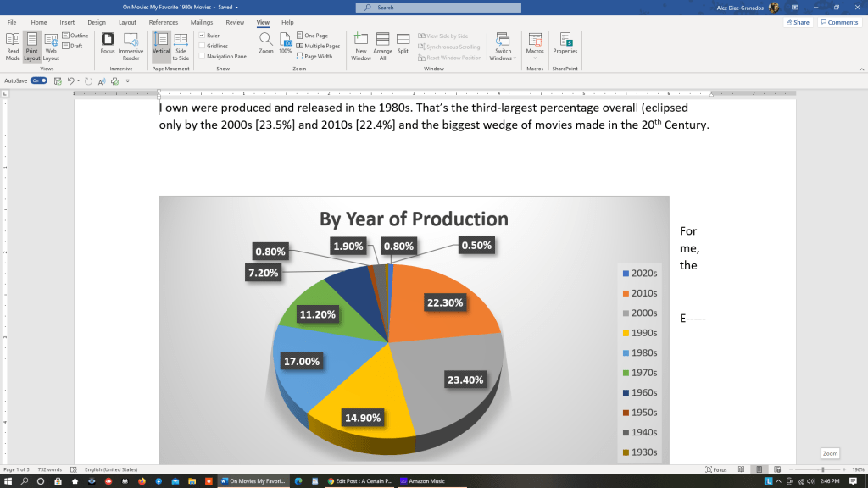Enable the Navigation Pane checkbox
The width and height of the screenshot is (868, 488).
pos(202,57)
